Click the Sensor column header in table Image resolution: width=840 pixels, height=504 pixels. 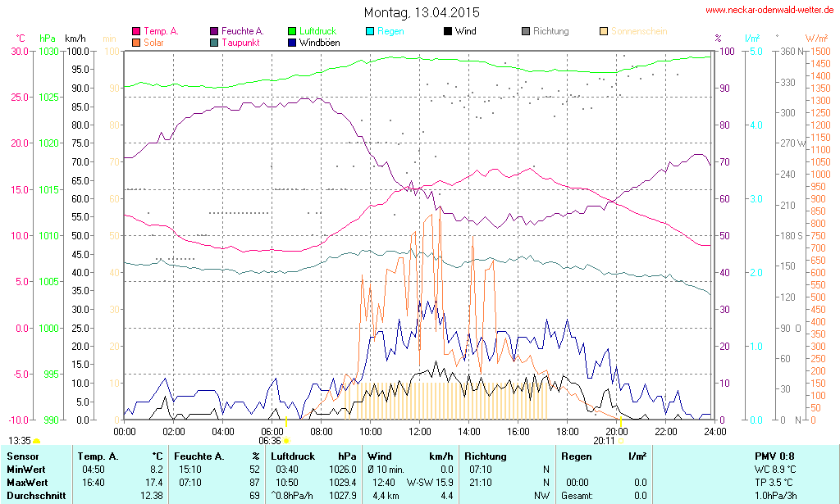pos(23,456)
